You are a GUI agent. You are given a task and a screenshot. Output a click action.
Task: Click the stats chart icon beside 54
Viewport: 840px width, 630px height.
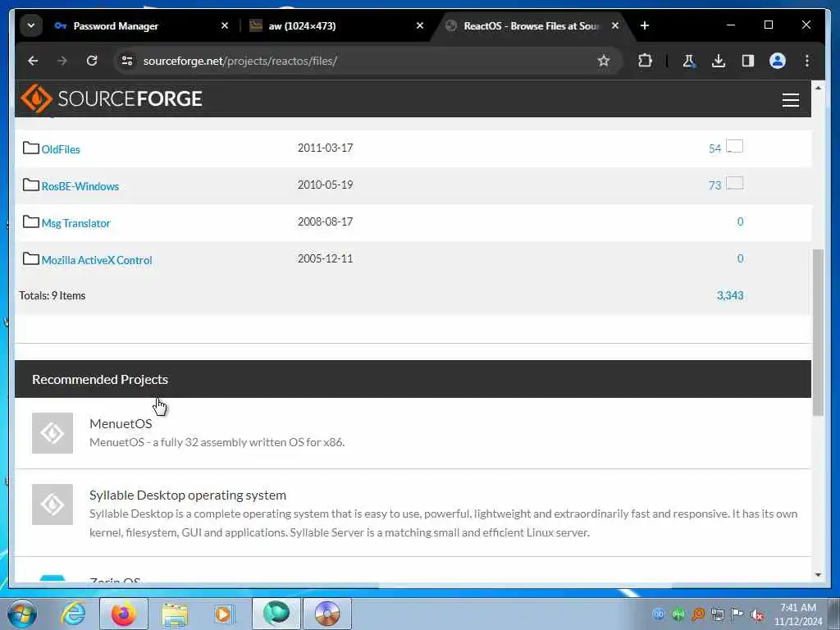[734, 146]
